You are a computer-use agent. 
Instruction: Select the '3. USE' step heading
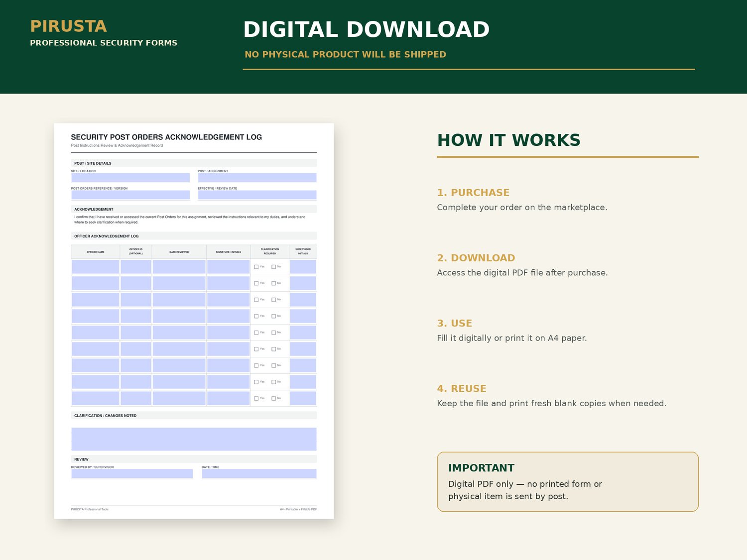tap(455, 323)
